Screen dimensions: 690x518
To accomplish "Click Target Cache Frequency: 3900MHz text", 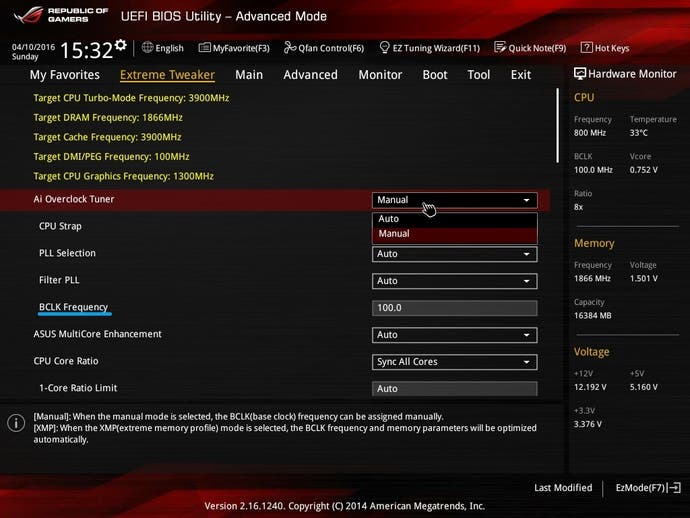I will [x=107, y=137].
